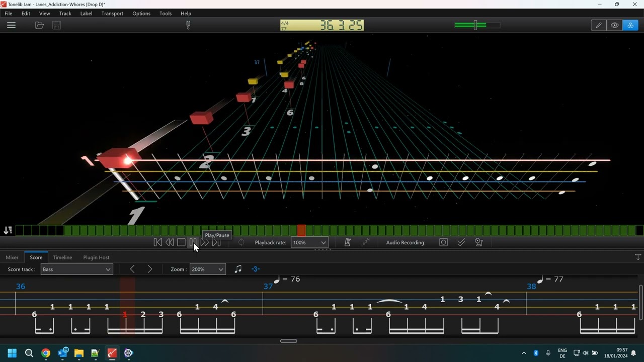Viewport: 644px width, 362px height.
Task: Show hidden system tray icons
Action: (x=524, y=353)
